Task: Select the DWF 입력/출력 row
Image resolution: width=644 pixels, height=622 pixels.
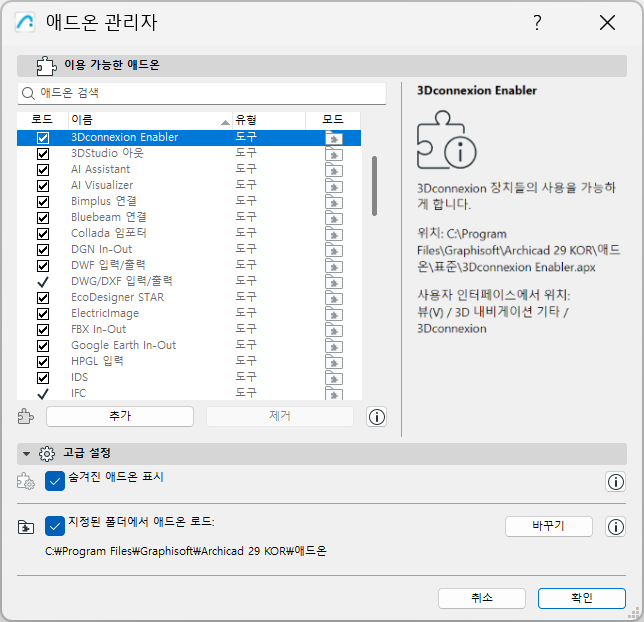Action: 189,265
